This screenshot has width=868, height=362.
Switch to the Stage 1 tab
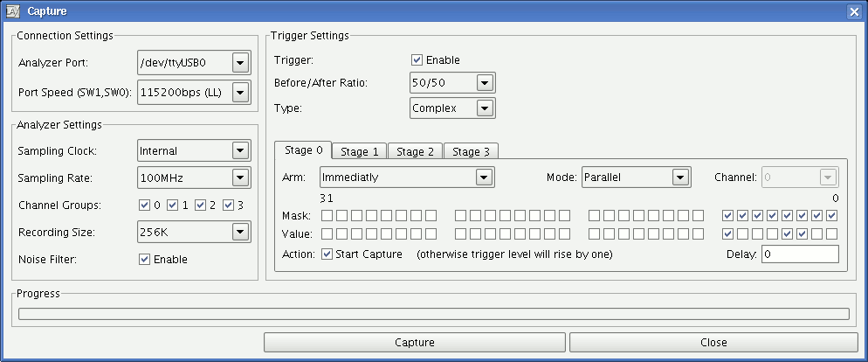[x=360, y=151]
